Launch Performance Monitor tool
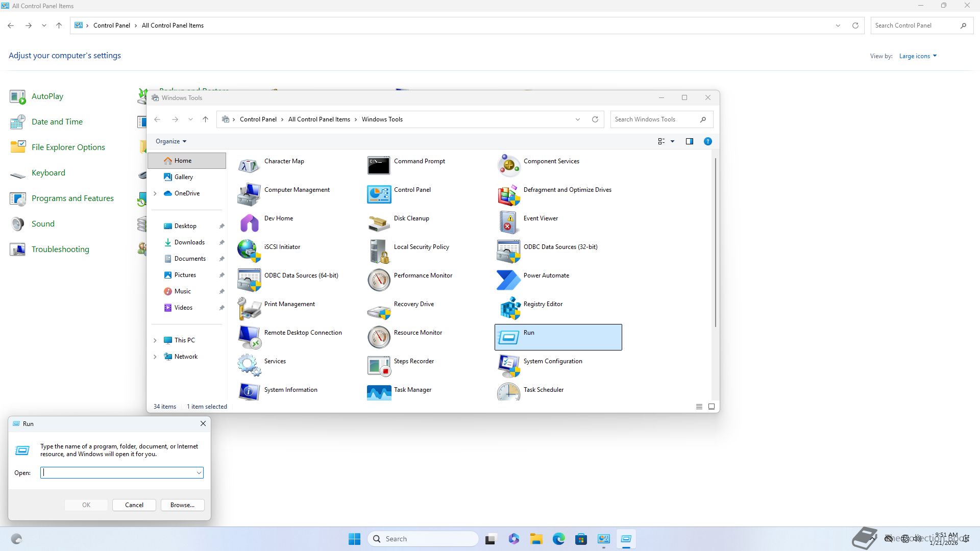Screen dimensions: 980x551 tap(379, 280)
